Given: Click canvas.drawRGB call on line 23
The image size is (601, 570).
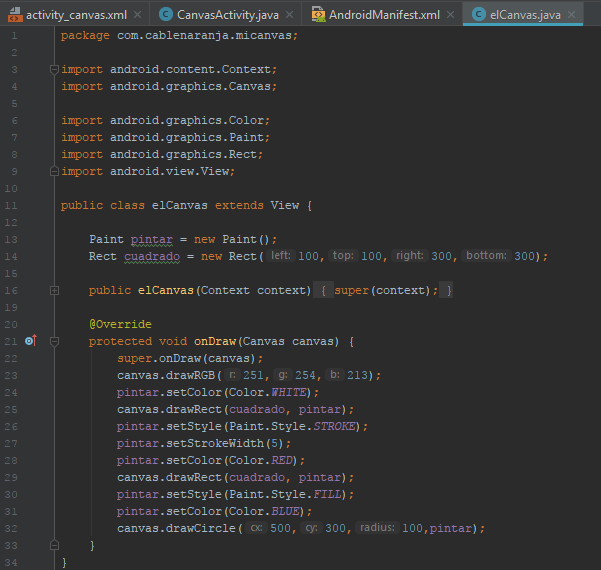Looking at the screenshot, I should [x=166, y=375].
